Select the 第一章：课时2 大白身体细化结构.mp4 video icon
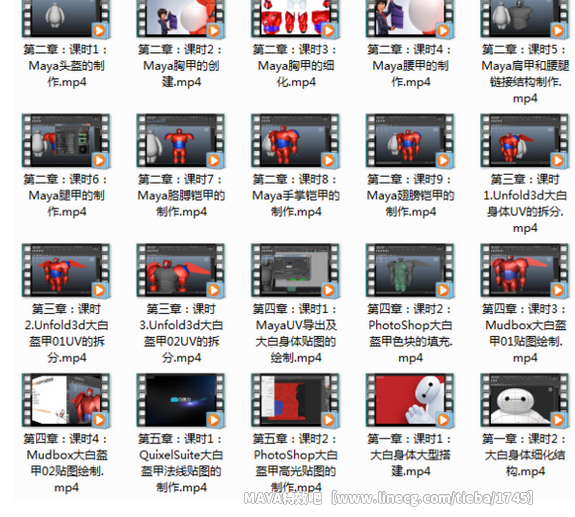This screenshot has width=575, height=517. [x=525, y=400]
